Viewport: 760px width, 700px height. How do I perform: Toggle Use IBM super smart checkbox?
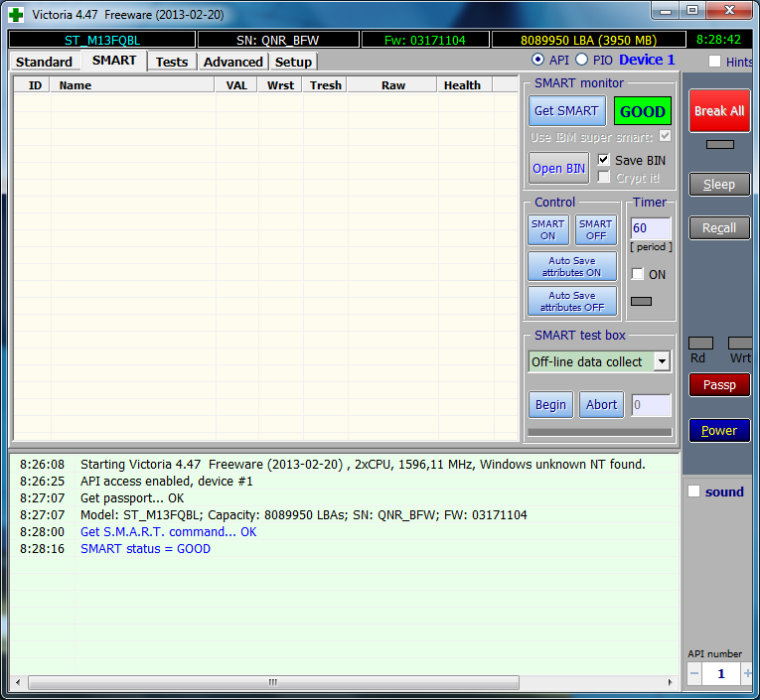665,136
